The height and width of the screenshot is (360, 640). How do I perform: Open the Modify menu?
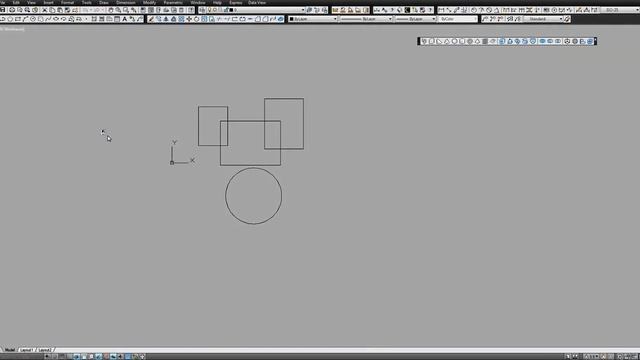tap(149, 2)
